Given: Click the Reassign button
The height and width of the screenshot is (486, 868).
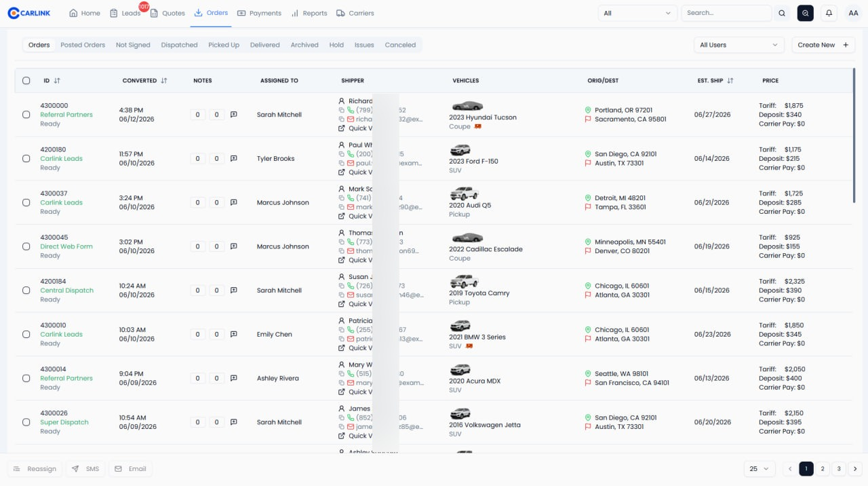Looking at the screenshot, I should click(35, 469).
